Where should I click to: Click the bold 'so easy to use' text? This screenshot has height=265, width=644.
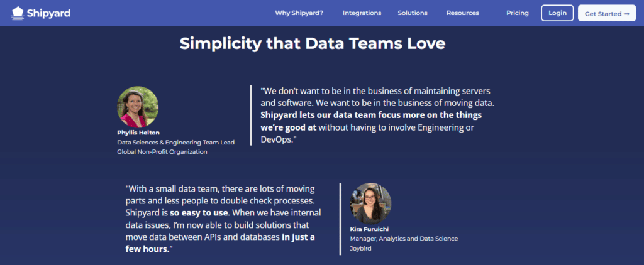pos(199,213)
